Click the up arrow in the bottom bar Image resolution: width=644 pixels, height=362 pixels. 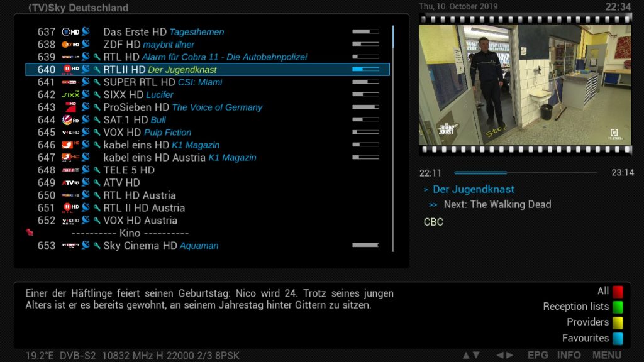[466, 356]
